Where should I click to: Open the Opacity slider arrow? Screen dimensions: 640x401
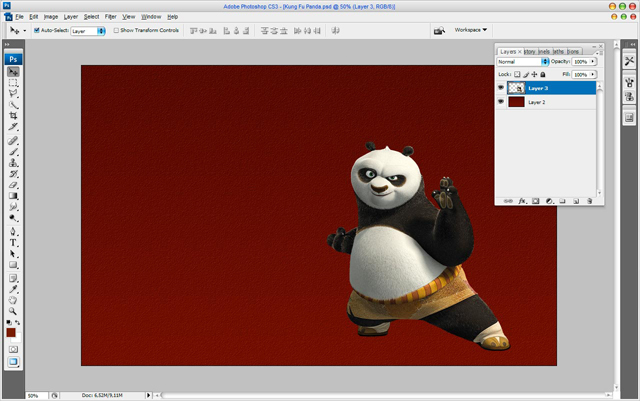pyautogui.click(x=593, y=62)
